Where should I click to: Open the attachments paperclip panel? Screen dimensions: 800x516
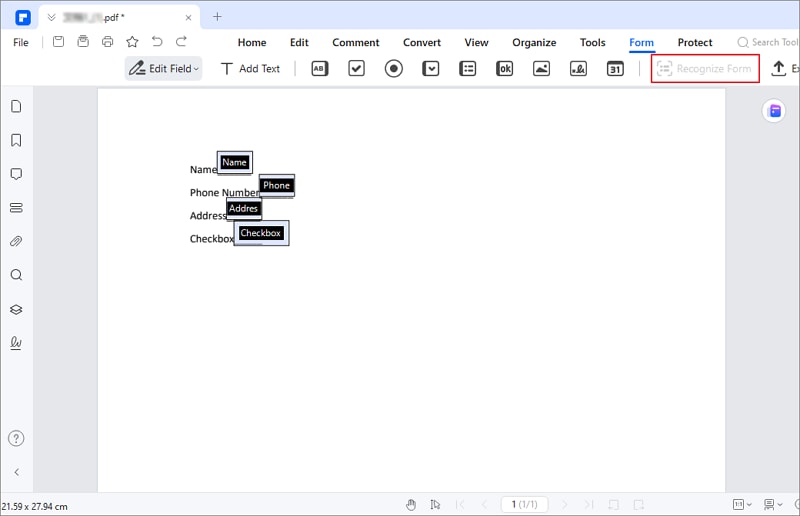point(16,241)
